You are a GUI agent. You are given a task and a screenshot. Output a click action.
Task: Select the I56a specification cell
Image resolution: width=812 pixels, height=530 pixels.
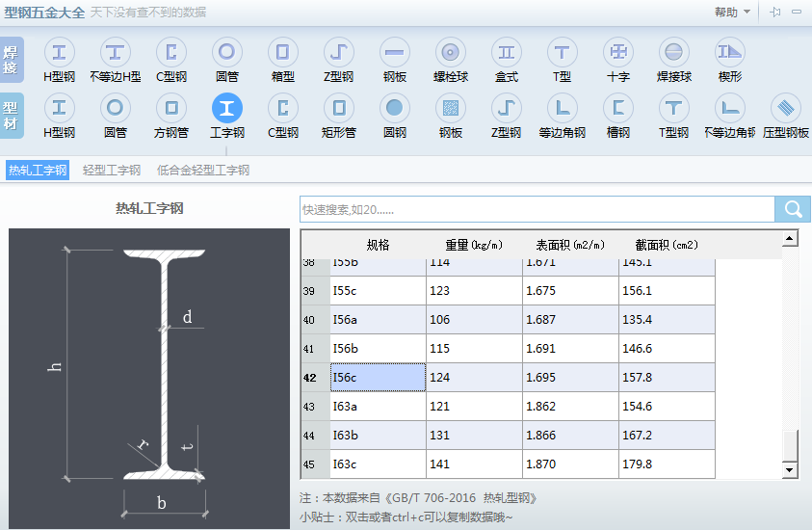378,320
